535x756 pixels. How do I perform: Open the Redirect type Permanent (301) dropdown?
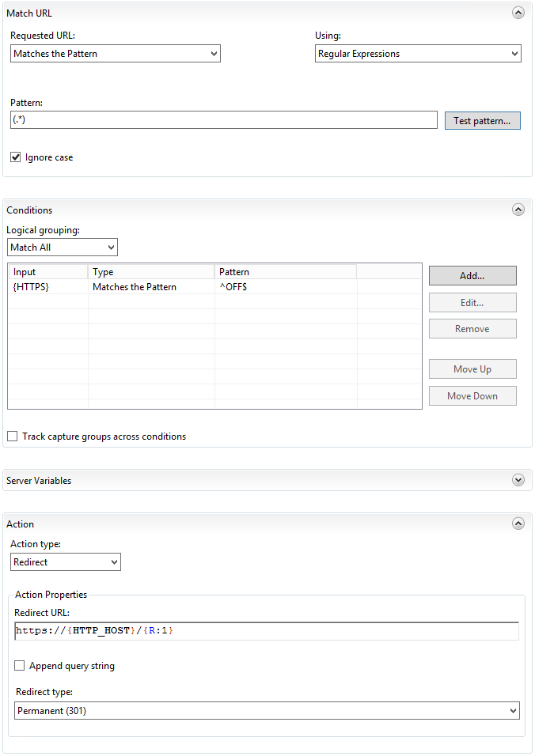click(x=267, y=711)
